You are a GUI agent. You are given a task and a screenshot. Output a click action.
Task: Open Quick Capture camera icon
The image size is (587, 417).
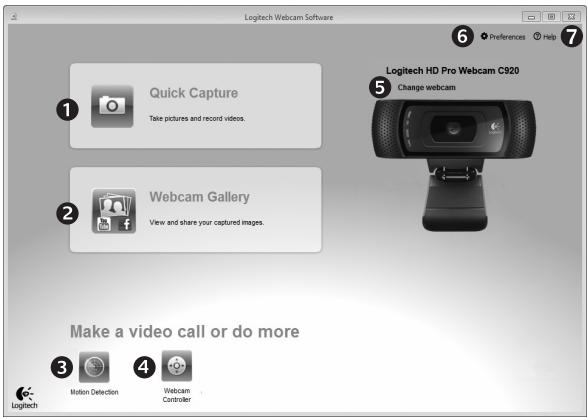(x=112, y=106)
